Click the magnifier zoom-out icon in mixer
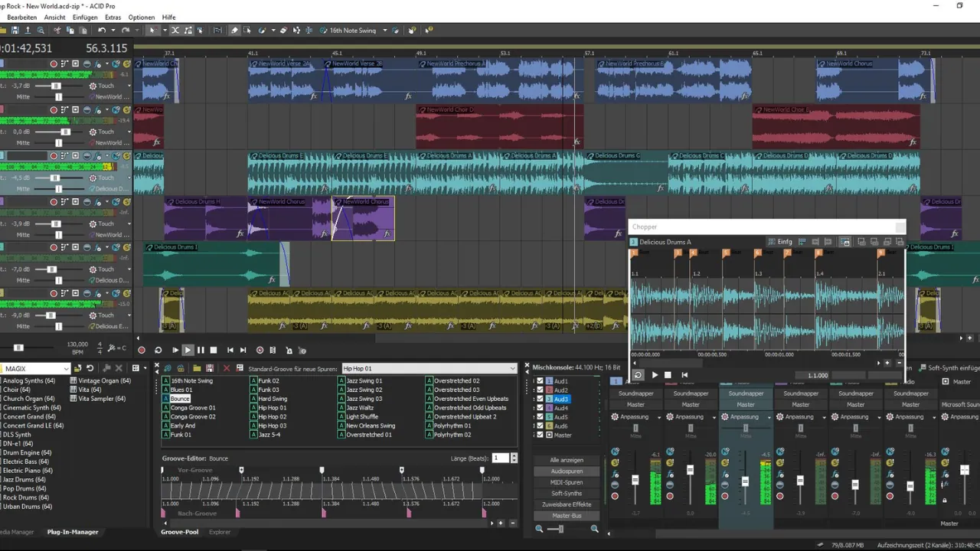980x551 pixels. [539, 529]
